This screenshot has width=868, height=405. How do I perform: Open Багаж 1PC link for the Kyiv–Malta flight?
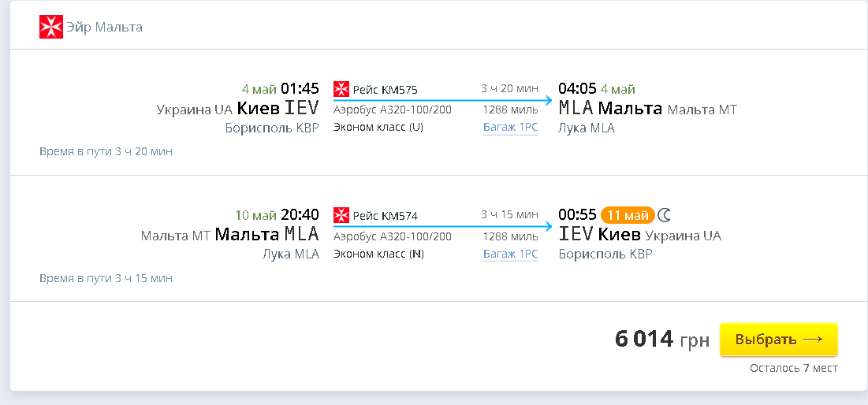510,128
